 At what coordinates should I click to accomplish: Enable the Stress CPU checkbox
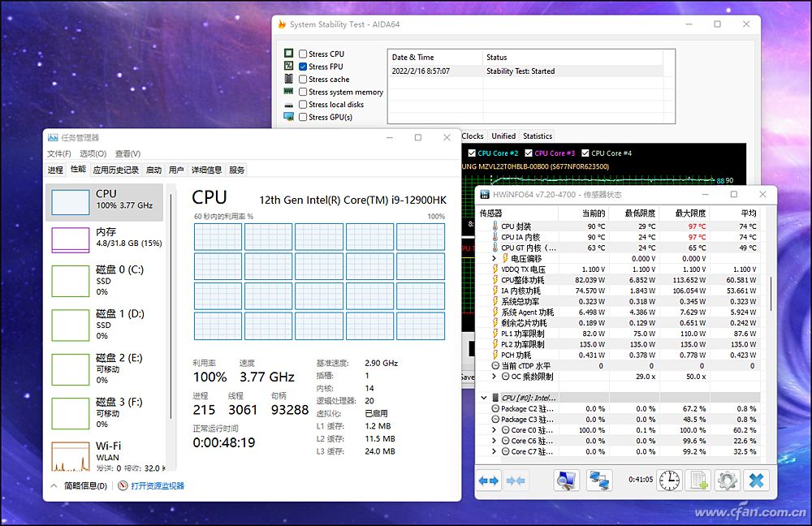click(303, 54)
